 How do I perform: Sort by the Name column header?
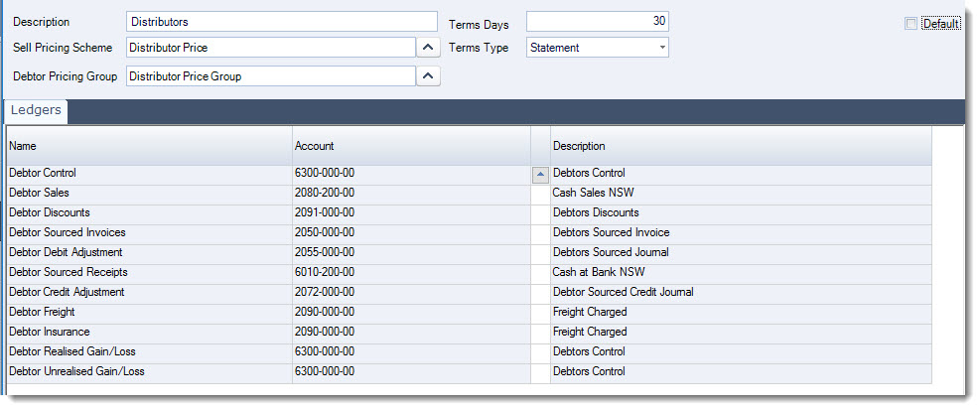click(149, 146)
